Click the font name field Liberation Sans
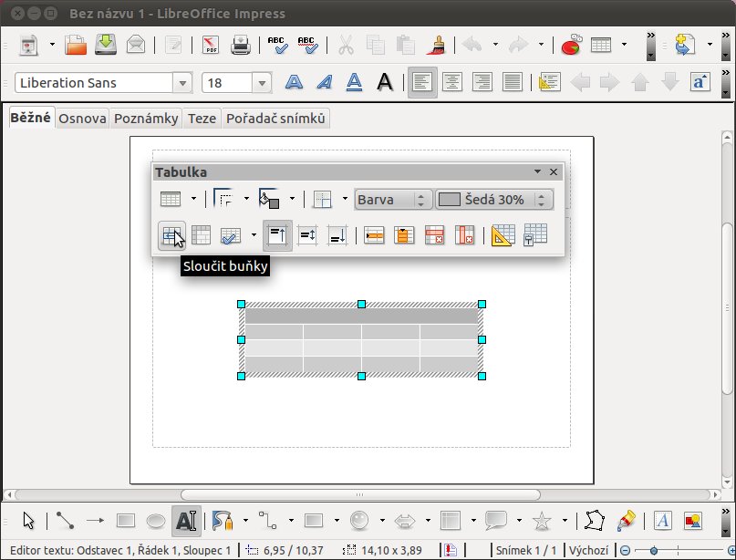The width and height of the screenshot is (736, 560). (94, 83)
